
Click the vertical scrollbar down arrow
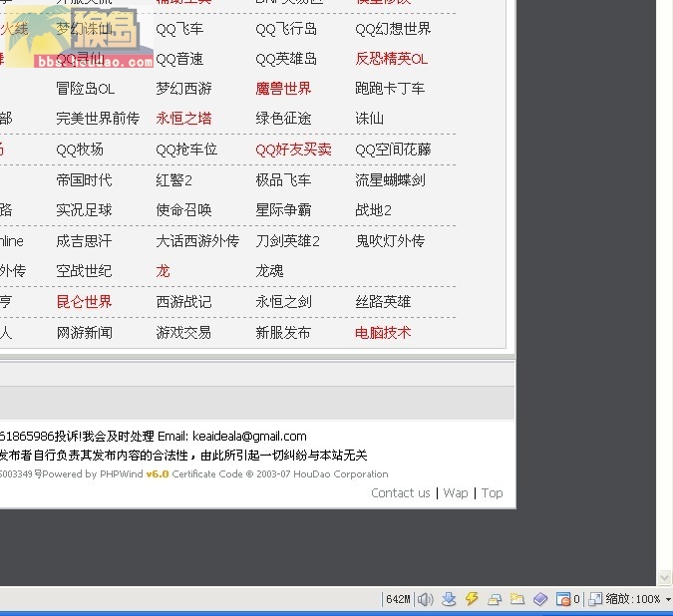(x=664, y=577)
